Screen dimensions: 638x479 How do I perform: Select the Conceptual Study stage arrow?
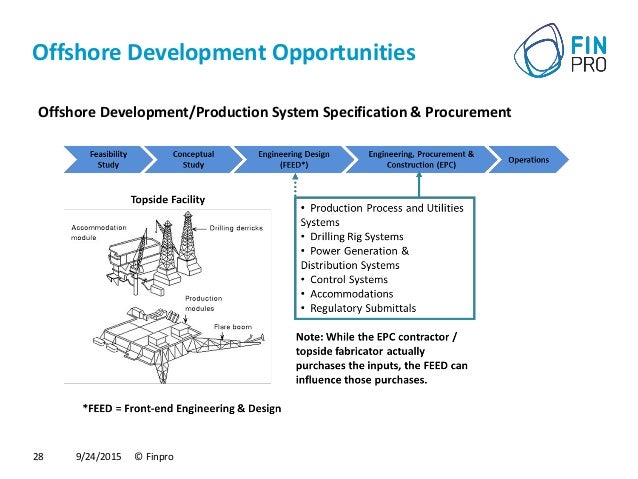click(x=193, y=160)
